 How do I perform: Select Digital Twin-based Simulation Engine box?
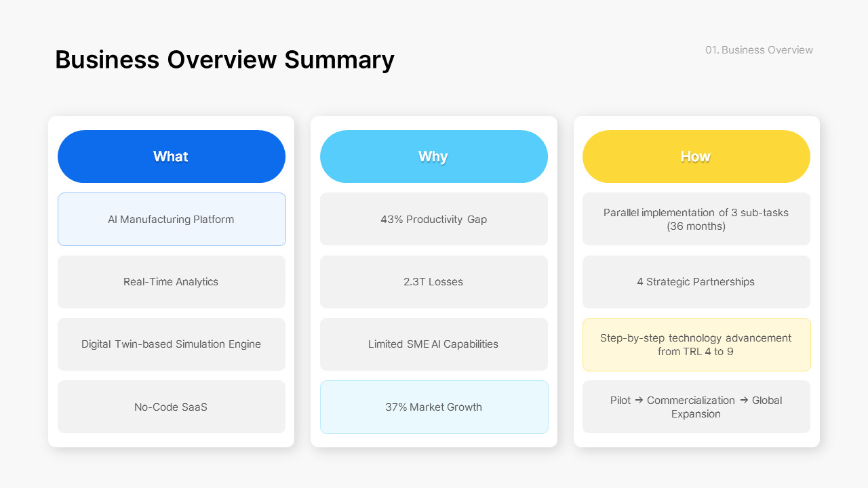coord(172,344)
